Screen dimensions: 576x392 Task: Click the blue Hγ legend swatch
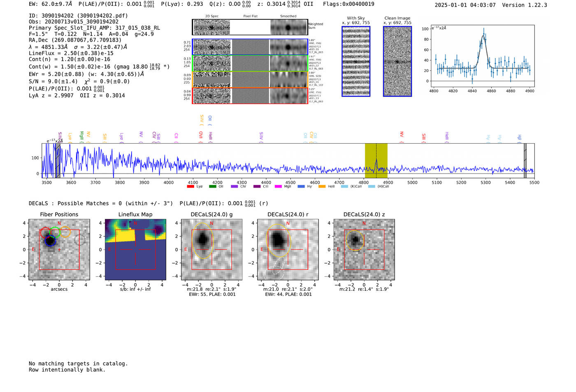301,186
